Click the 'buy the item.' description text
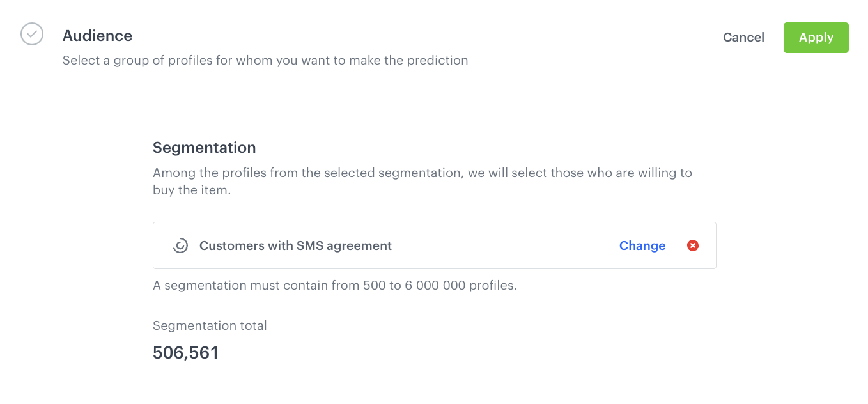The image size is (868, 404). 191,190
